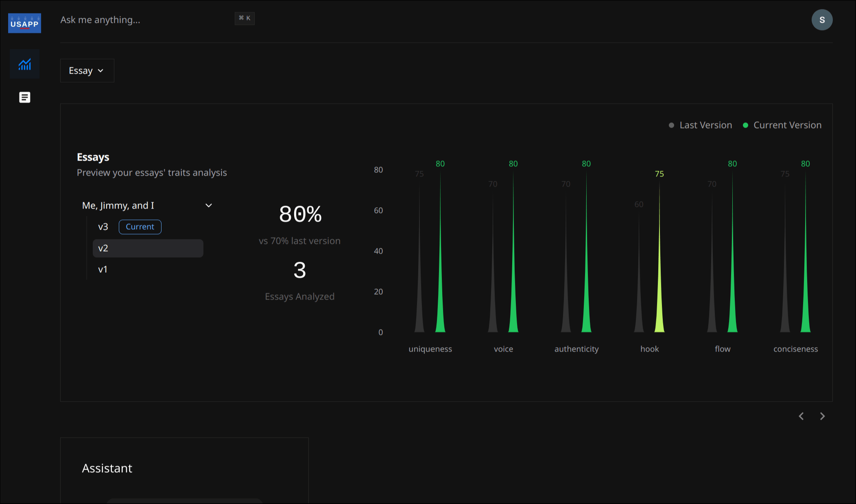Click the USAPP logo
856x504 pixels.
pos(24,23)
